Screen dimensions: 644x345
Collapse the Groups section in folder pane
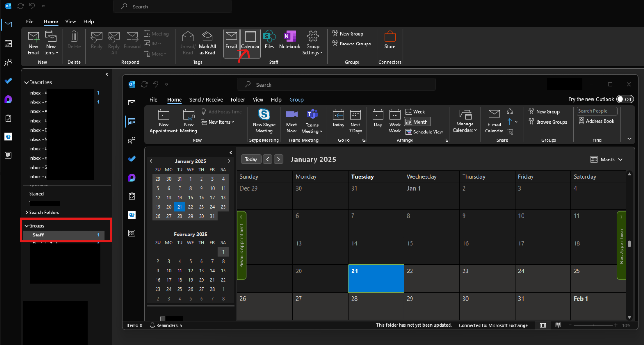pos(27,226)
